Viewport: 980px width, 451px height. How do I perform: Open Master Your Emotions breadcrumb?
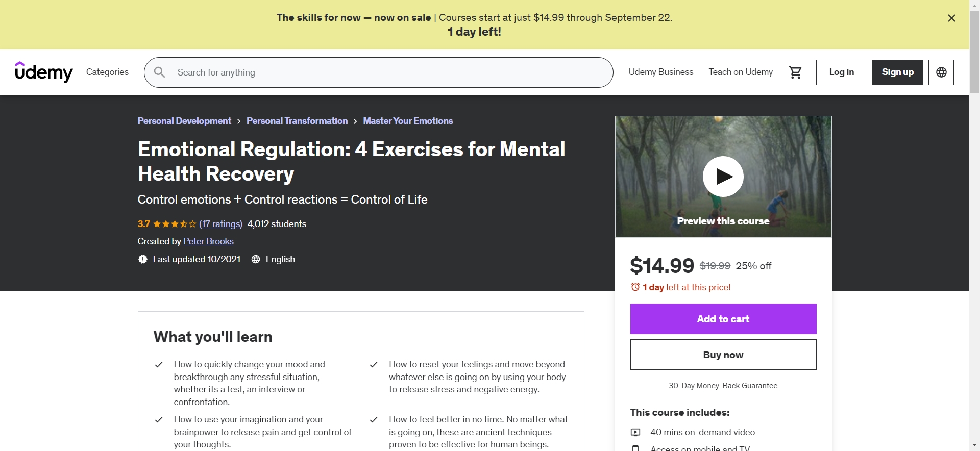(x=408, y=121)
